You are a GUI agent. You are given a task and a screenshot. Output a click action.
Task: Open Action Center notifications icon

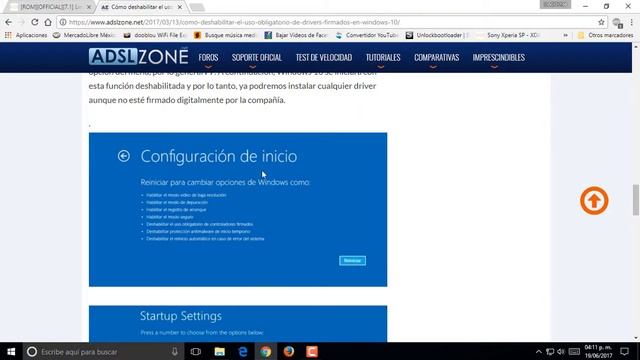pyautogui.click(x=624, y=351)
